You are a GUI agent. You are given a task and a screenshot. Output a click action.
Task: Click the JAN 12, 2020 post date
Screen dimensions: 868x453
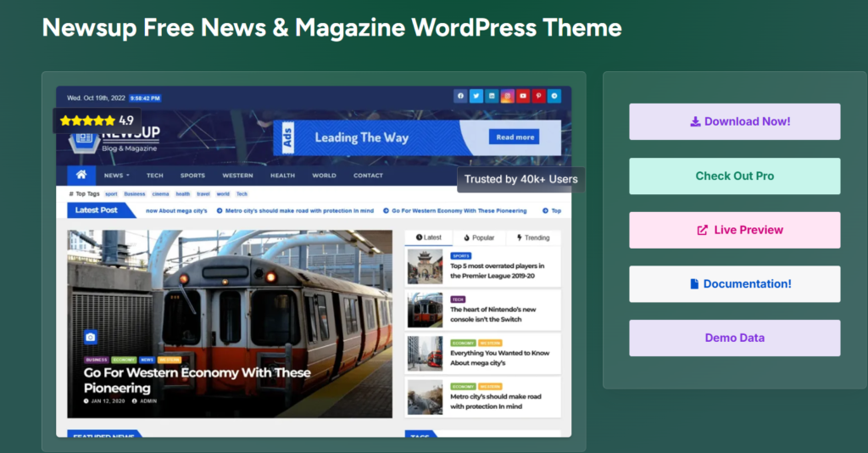(104, 401)
